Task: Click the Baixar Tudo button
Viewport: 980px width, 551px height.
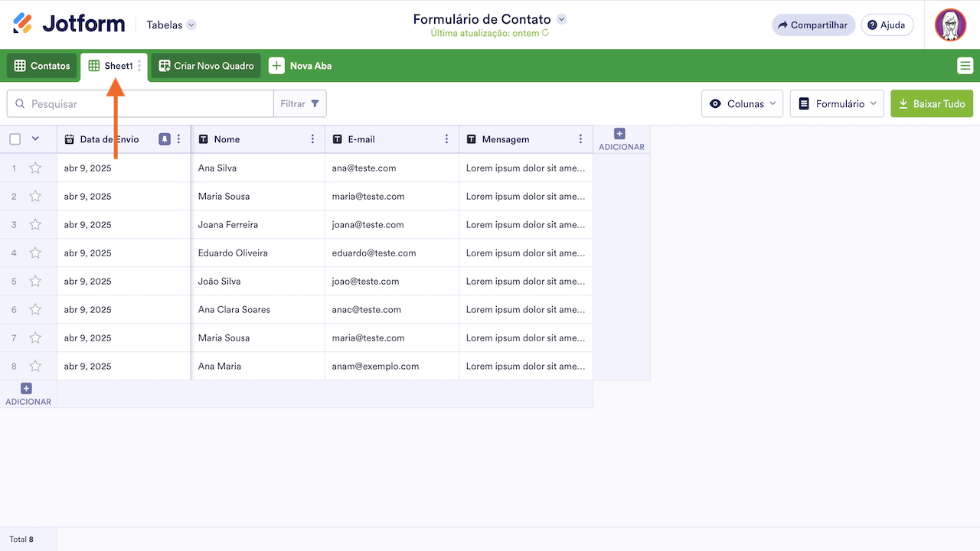Action: 931,104
